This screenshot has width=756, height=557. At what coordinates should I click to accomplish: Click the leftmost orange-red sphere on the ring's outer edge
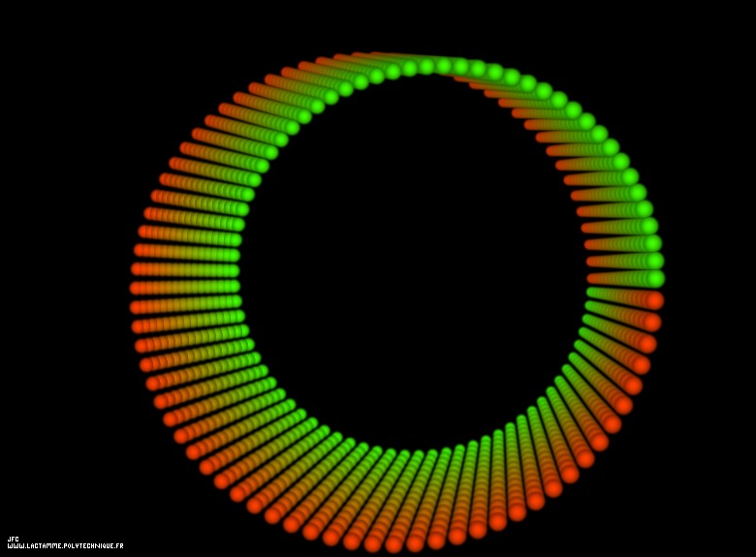pyautogui.click(x=139, y=288)
